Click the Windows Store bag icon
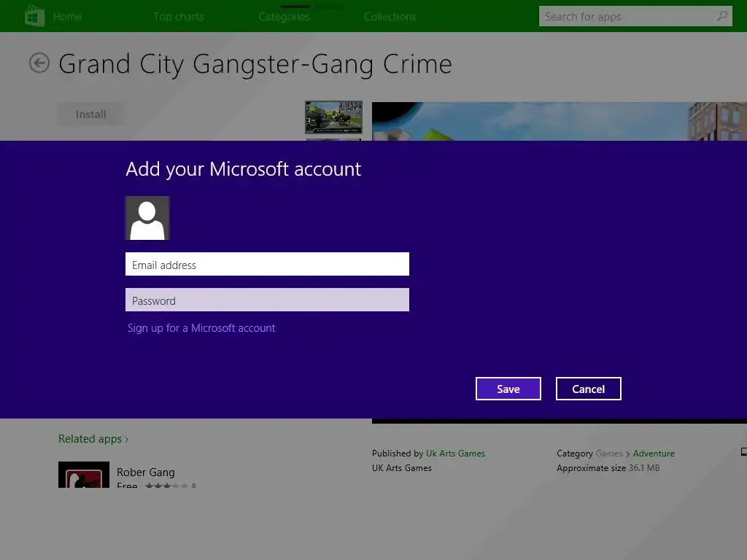Image resolution: width=747 pixels, height=560 pixels. tap(35, 16)
